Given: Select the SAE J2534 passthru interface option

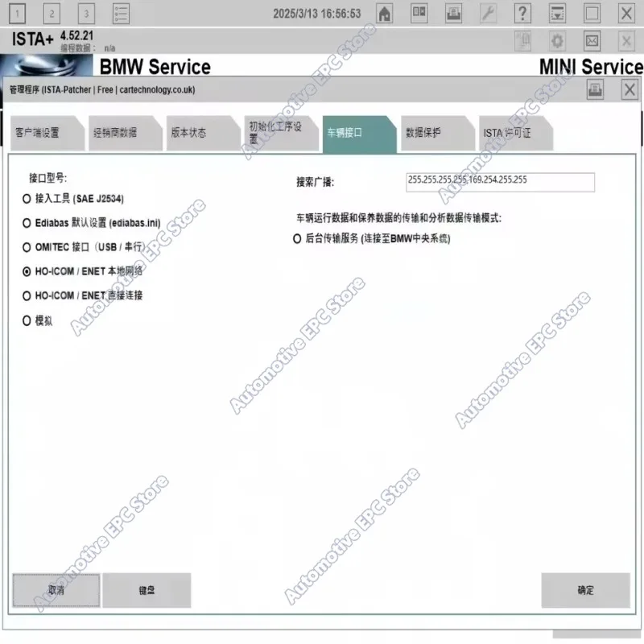Looking at the screenshot, I should (x=73, y=199).
